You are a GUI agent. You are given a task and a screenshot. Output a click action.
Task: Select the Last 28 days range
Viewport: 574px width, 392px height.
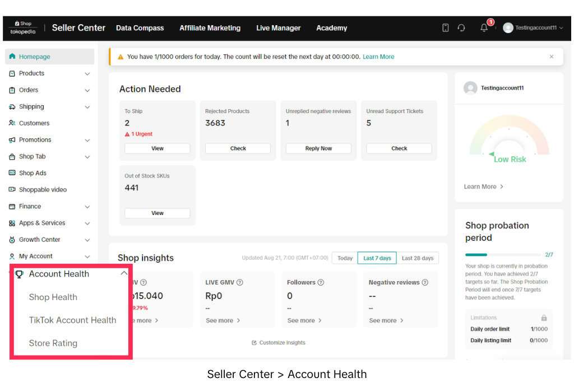point(418,258)
